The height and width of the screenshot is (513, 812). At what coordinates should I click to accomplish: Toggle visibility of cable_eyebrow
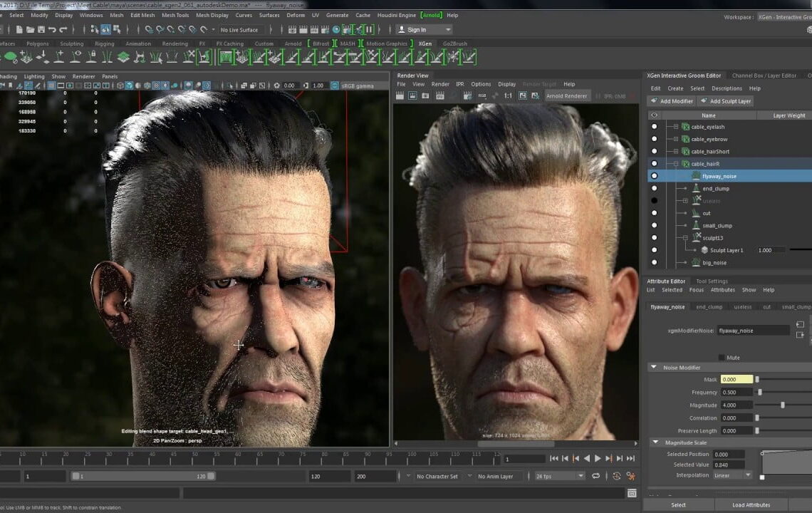654,139
